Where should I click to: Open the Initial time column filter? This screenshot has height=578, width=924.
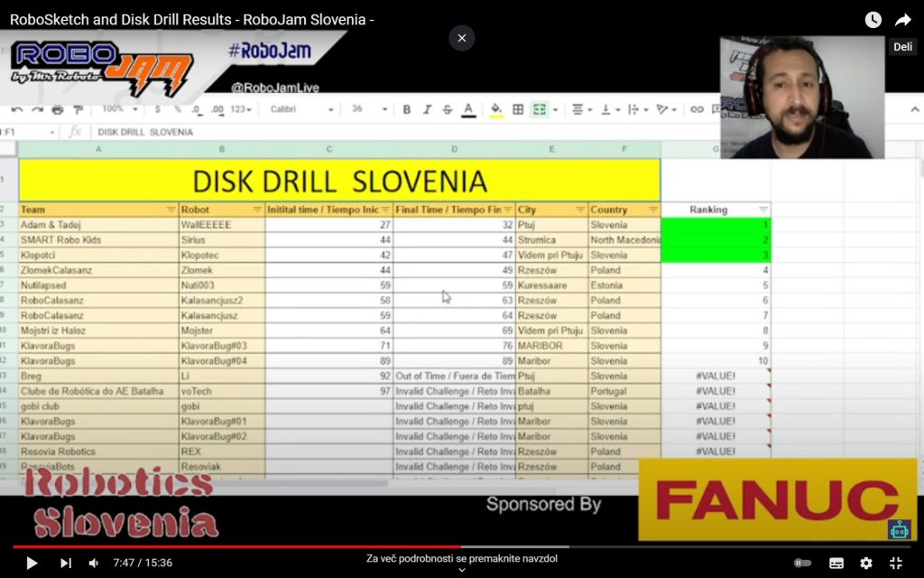tap(385, 210)
